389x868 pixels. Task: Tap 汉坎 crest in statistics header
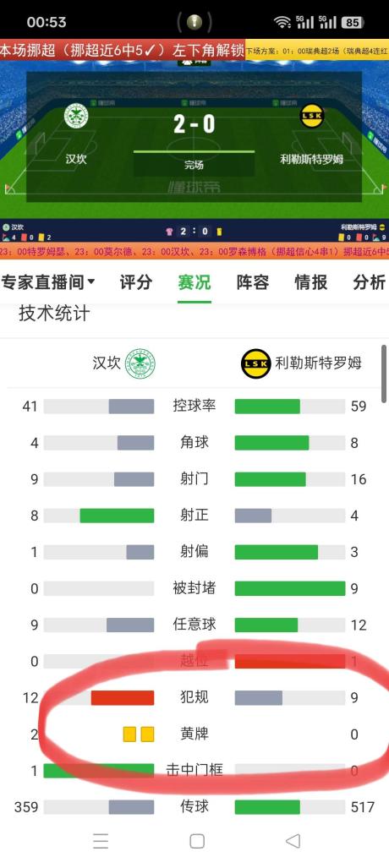(140, 363)
